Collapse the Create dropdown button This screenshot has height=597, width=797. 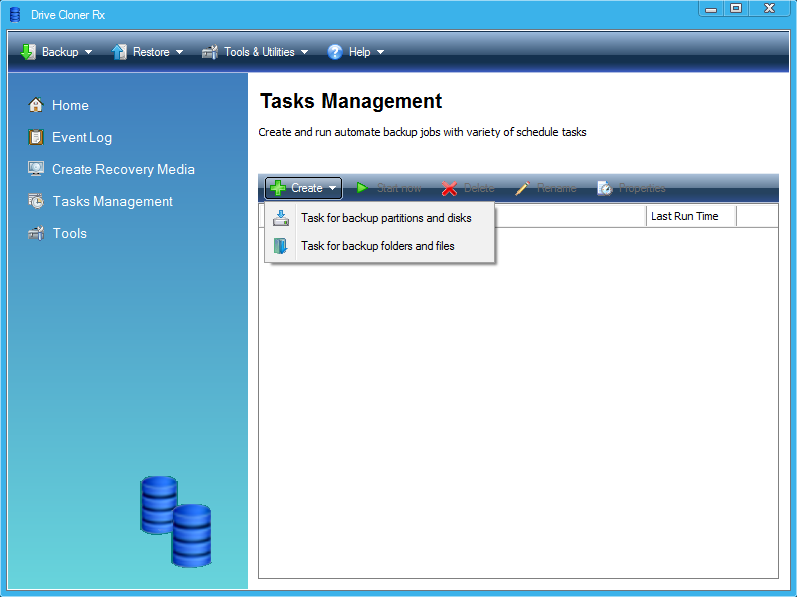point(304,188)
